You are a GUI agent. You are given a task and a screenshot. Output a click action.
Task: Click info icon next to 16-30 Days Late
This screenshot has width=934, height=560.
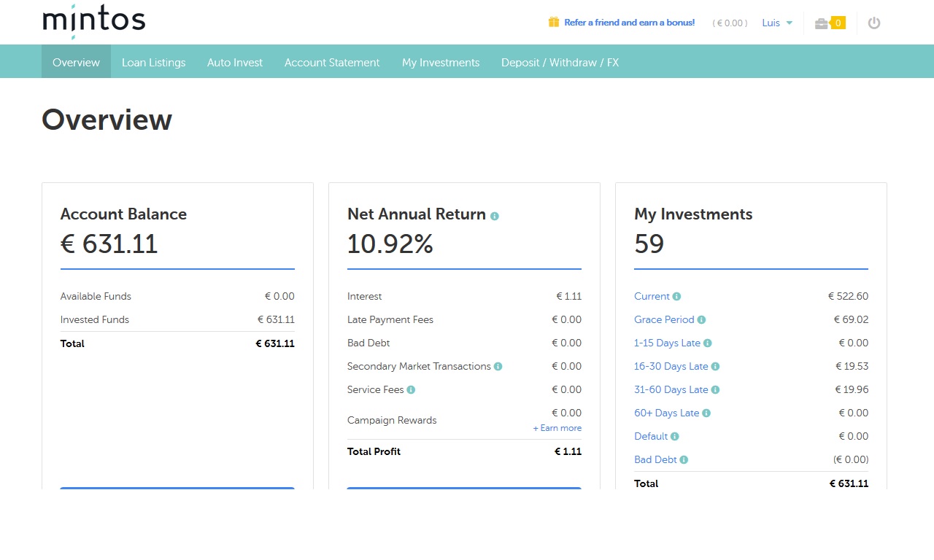click(x=715, y=367)
